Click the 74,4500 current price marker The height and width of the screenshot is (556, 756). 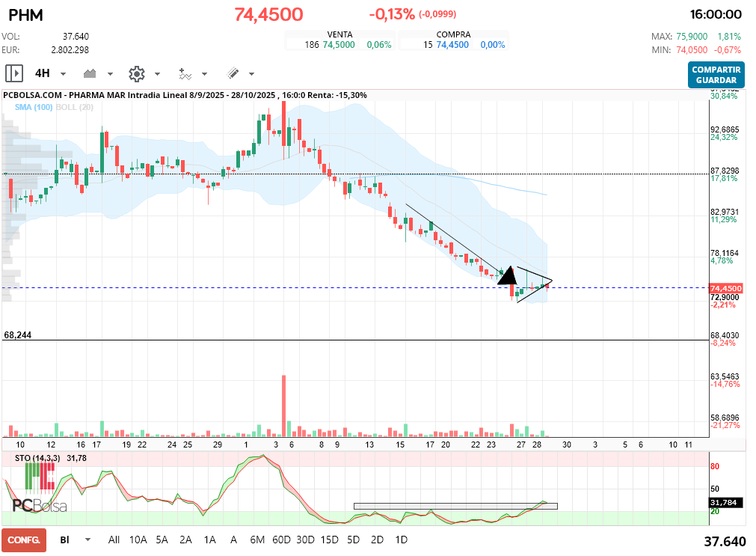pos(725,288)
